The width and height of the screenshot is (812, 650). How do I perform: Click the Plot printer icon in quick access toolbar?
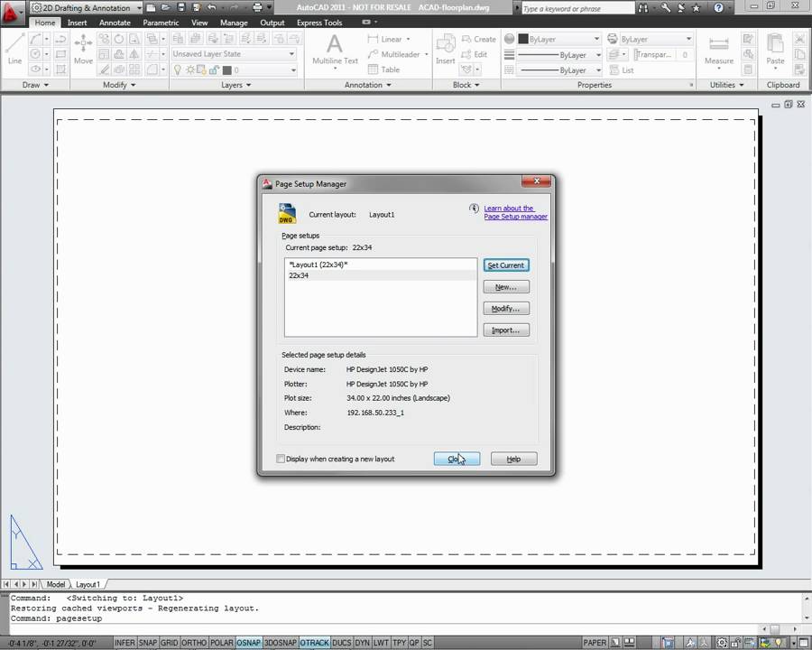coord(257,8)
